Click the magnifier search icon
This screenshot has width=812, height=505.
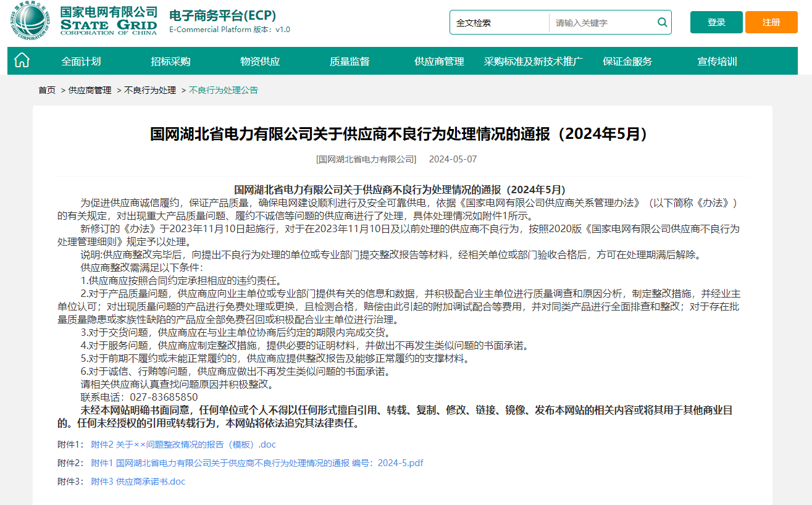coord(663,22)
